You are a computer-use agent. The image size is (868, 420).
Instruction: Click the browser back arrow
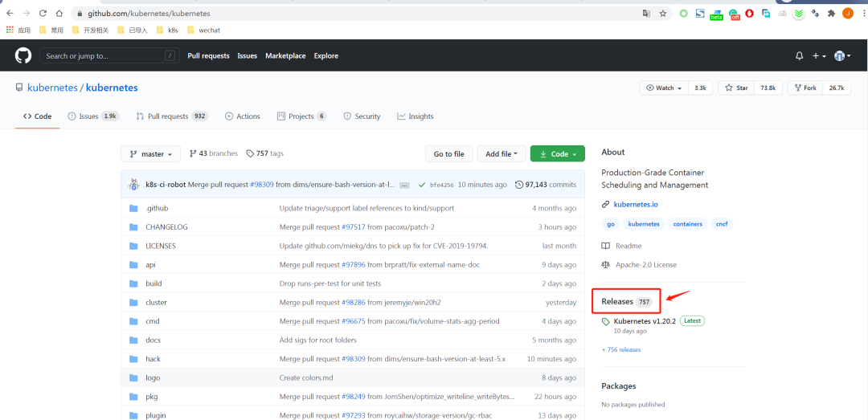point(10,14)
